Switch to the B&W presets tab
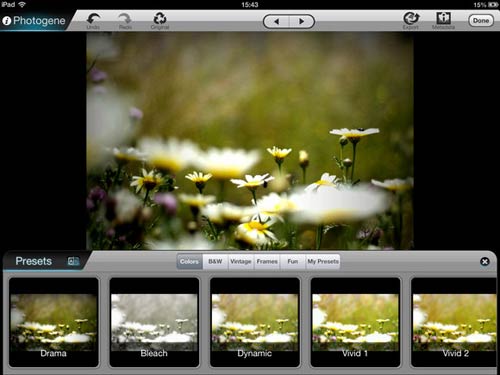Viewport: 500px width, 375px height. [215, 261]
